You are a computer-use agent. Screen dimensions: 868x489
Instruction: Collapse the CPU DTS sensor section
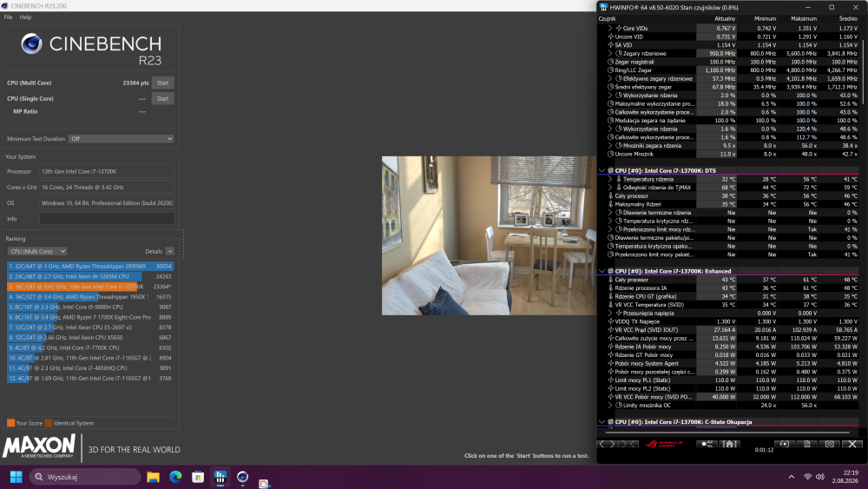pyautogui.click(x=602, y=170)
